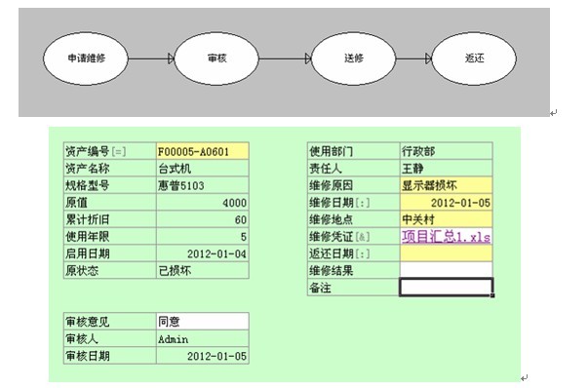Click the 送修 workflow step ellipse
Screen dimensions: 588x388
tap(353, 58)
